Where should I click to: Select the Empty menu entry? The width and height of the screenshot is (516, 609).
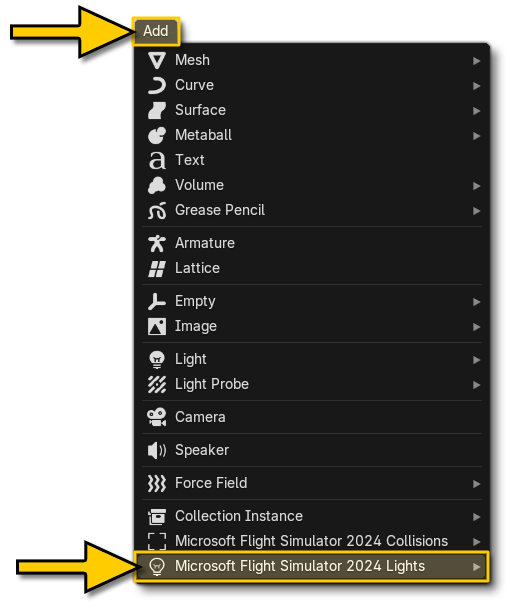click(x=312, y=301)
